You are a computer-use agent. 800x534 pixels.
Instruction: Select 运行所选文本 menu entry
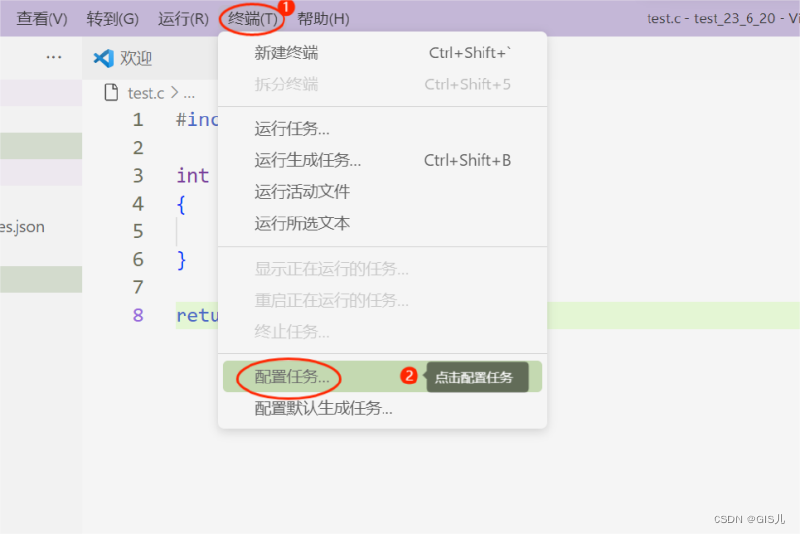382,223
